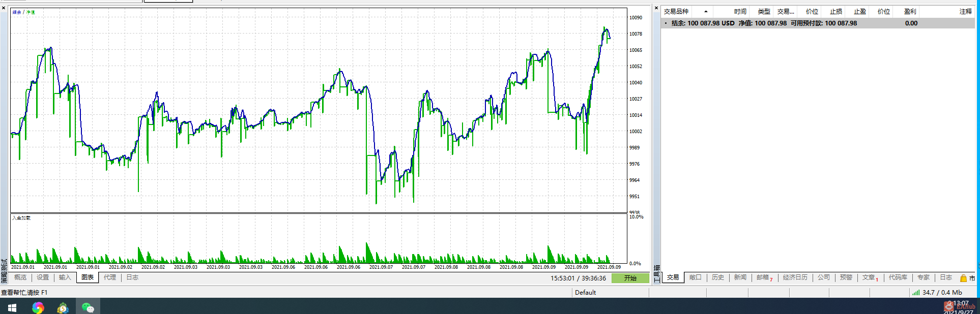
Task: Click the 结余 / 净值 chart legend
Action: click(x=23, y=12)
